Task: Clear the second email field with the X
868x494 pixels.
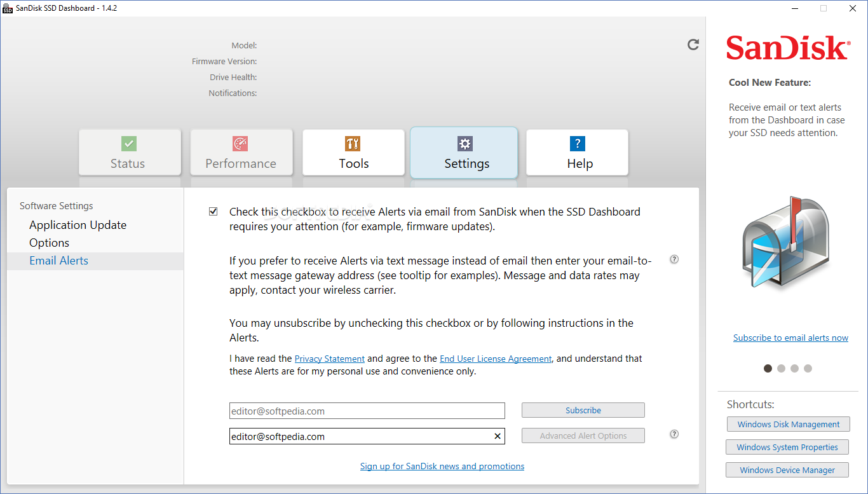Action: [498, 436]
